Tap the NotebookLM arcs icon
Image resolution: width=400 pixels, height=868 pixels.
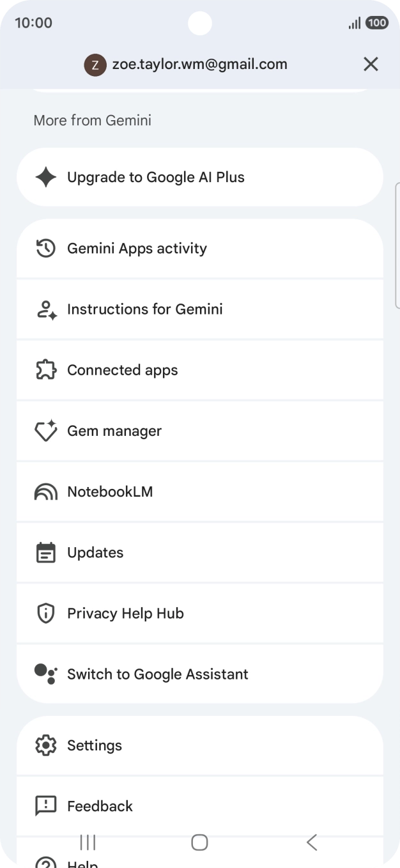(x=46, y=492)
